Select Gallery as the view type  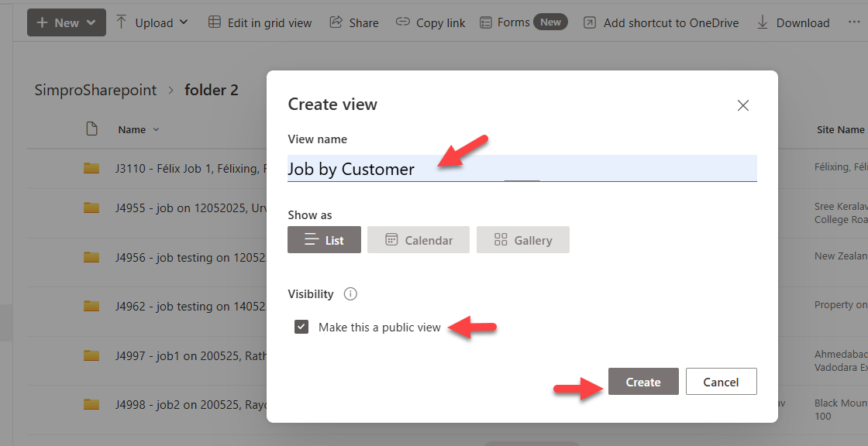523,240
